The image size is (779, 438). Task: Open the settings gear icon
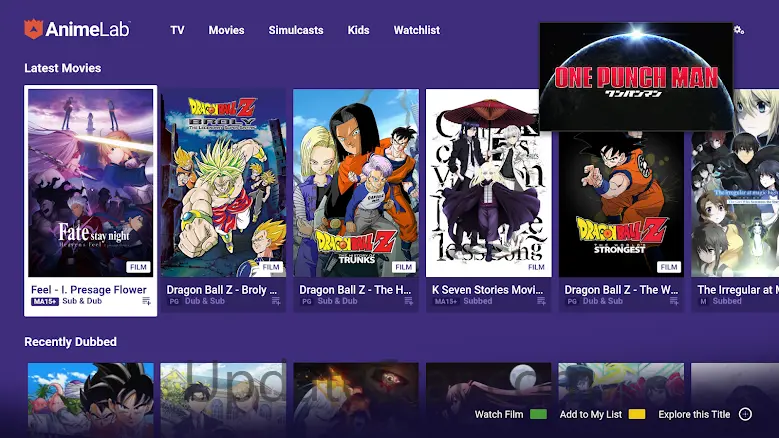(739, 30)
